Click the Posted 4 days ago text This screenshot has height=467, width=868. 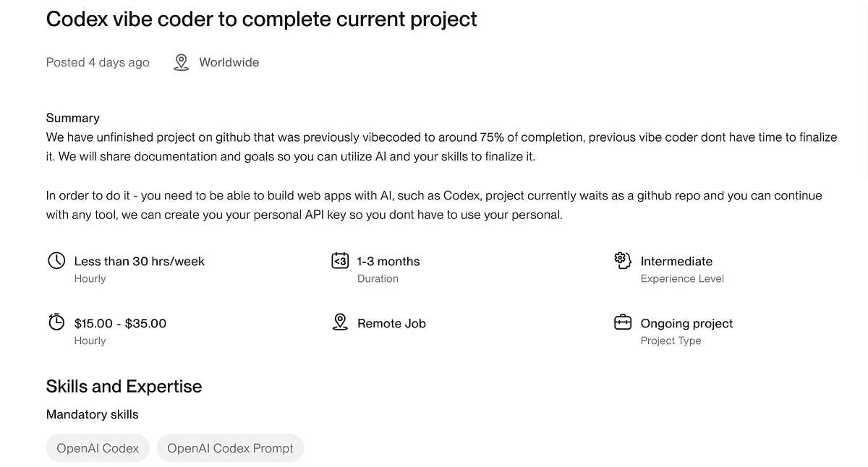[x=98, y=63]
